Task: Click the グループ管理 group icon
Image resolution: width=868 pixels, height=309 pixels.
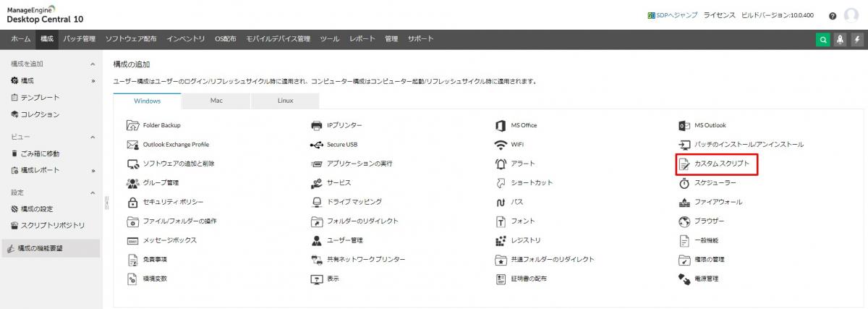Action: click(x=132, y=183)
